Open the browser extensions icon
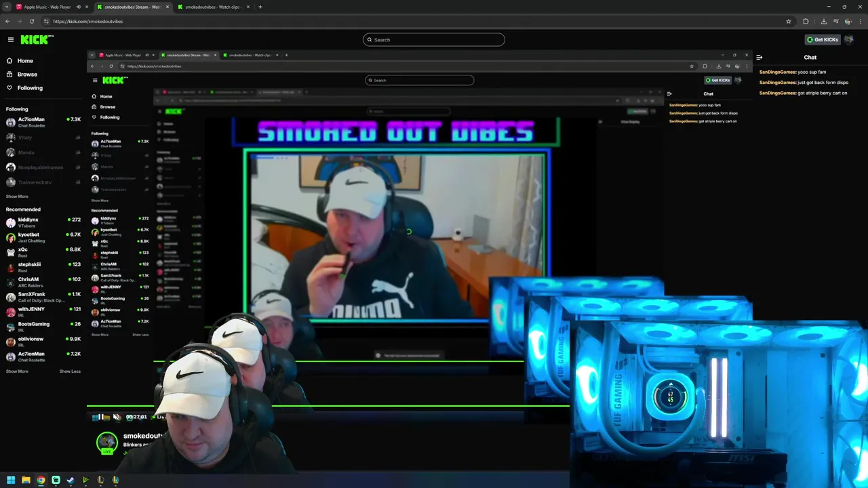 coord(806,21)
